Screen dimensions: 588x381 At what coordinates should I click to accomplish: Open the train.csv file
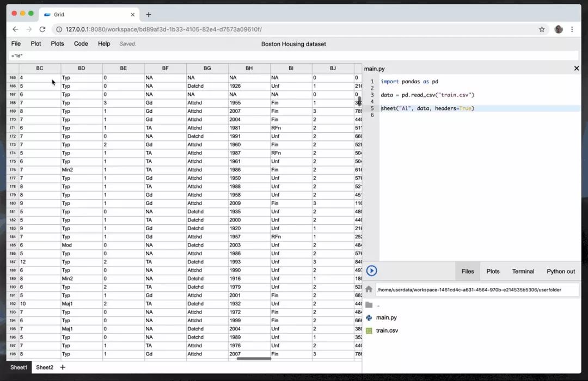[x=387, y=330]
